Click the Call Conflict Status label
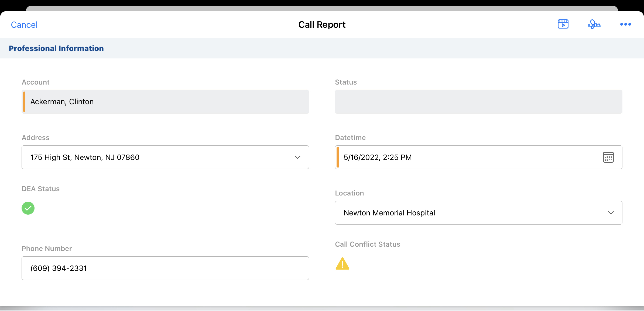The width and height of the screenshot is (644, 311). coord(367,244)
